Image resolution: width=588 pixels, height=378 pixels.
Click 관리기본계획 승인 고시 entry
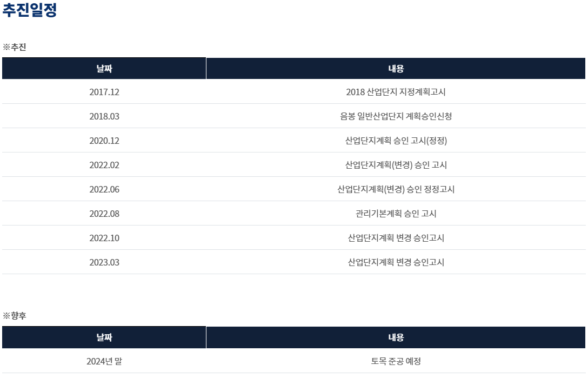point(396,214)
